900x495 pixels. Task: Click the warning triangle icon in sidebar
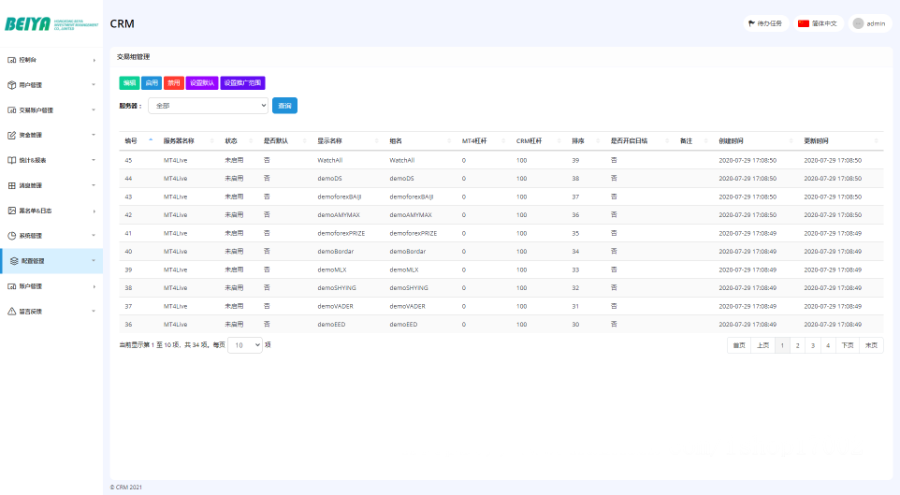click(11, 311)
